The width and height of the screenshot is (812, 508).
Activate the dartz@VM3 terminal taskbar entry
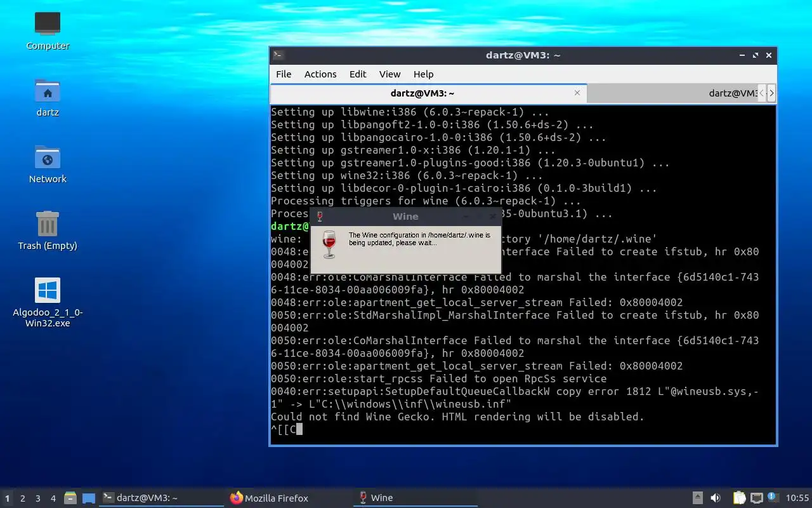162,498
